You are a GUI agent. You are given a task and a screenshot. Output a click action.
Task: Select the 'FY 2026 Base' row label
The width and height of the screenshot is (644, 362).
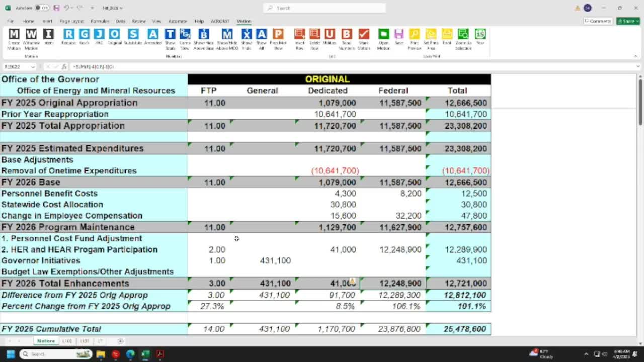tap(31, 182)
